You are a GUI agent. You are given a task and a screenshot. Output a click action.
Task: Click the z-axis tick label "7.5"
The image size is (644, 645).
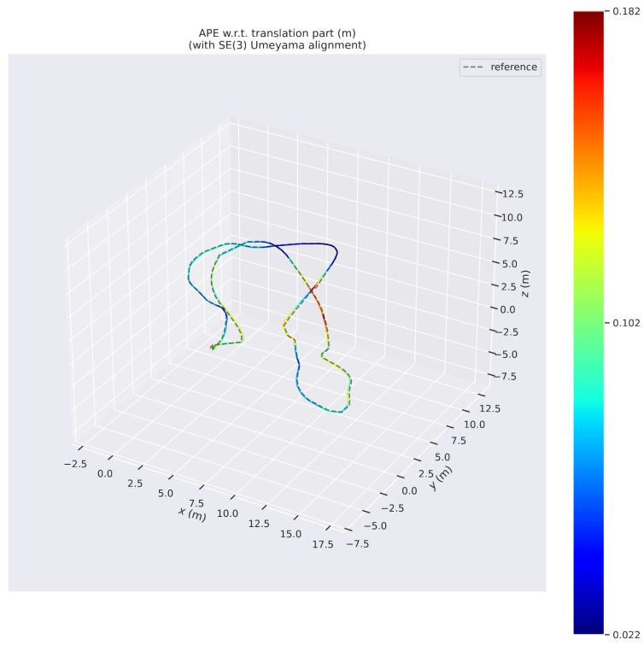tap(511, 241)
